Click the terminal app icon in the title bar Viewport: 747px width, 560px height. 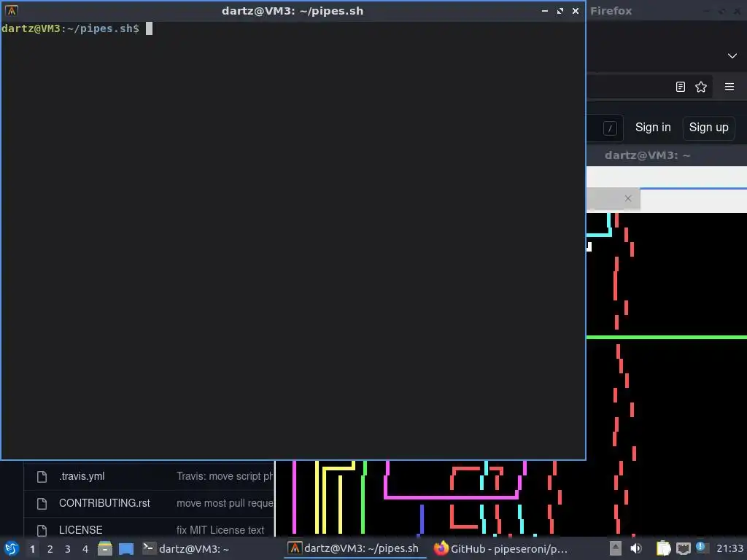pyautogui.click(x=12, y=10)
